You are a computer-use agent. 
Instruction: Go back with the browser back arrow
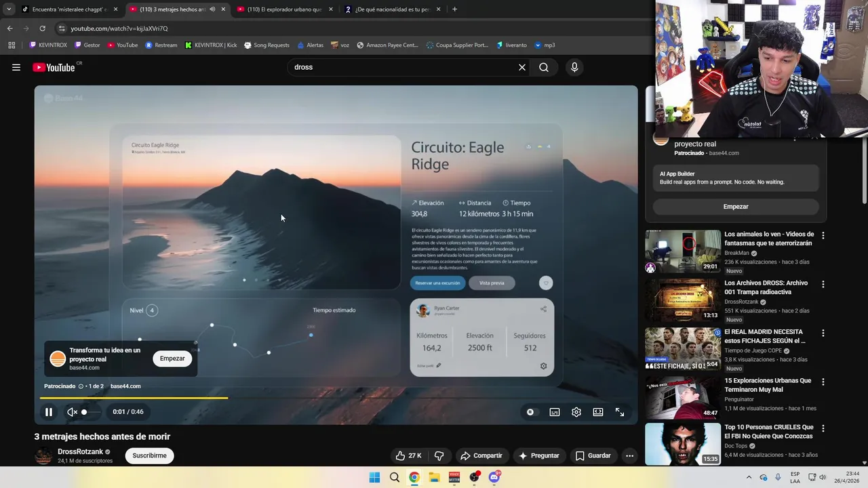point(9,28)
